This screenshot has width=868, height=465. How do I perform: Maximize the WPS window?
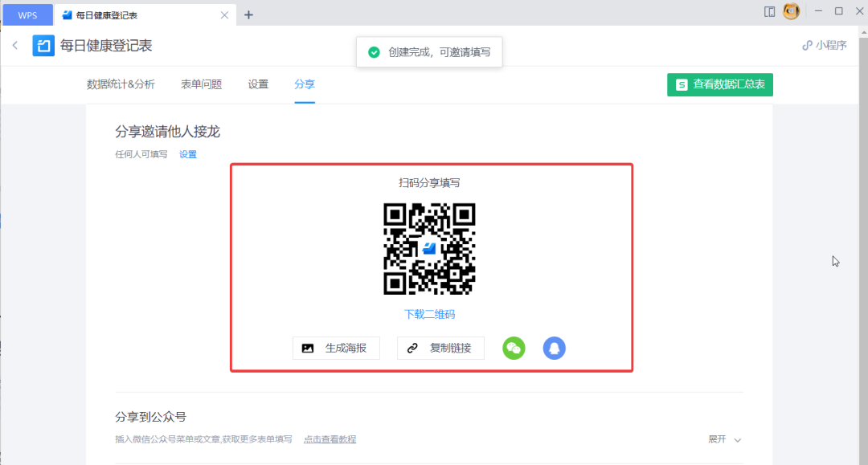click(838, 11)
